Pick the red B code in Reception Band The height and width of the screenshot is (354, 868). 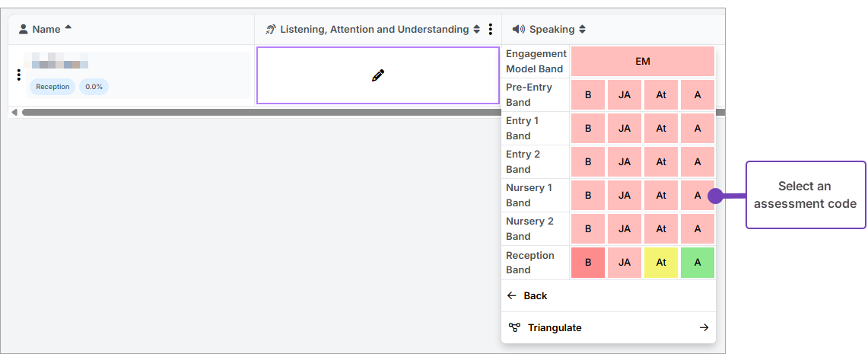click(588, 263)
